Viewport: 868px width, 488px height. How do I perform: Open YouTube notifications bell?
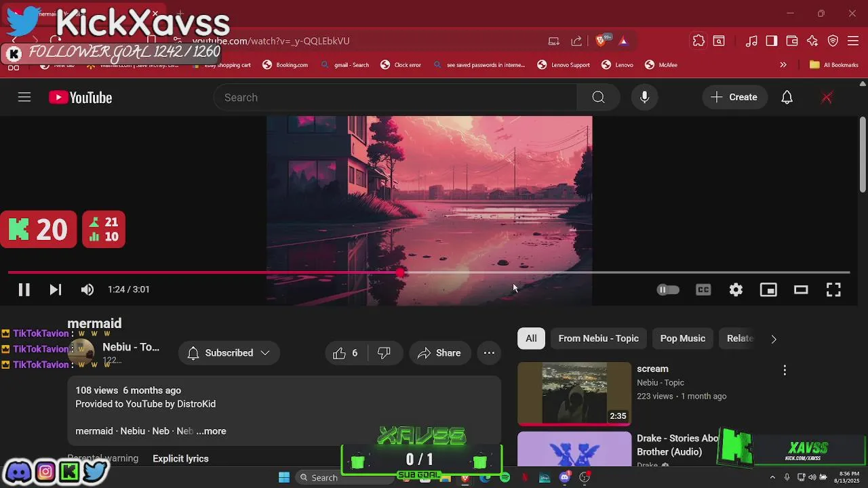[x=787, y=98]
